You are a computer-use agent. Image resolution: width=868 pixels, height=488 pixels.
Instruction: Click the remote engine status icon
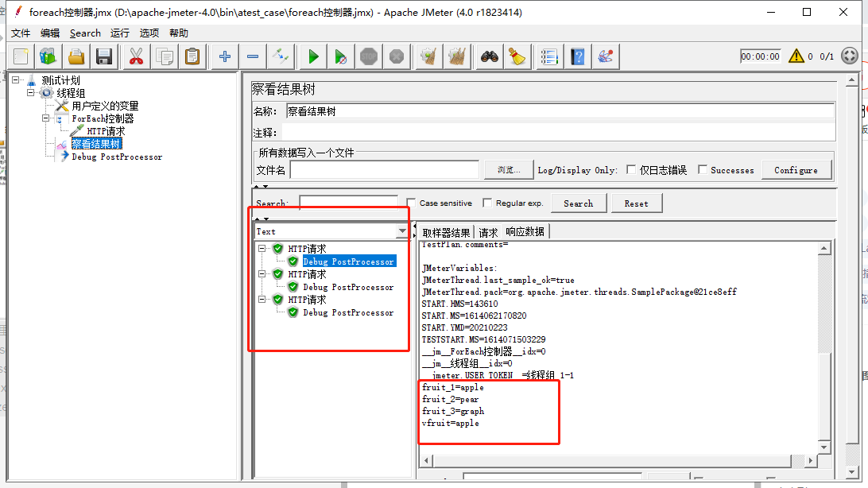click(849, 56)
